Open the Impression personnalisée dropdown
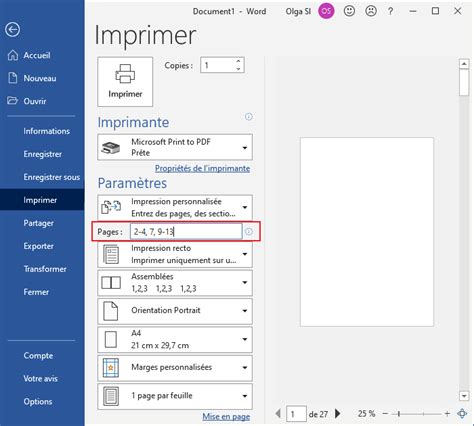The width and height of the screenshot is (474, 426). (175, 207)
